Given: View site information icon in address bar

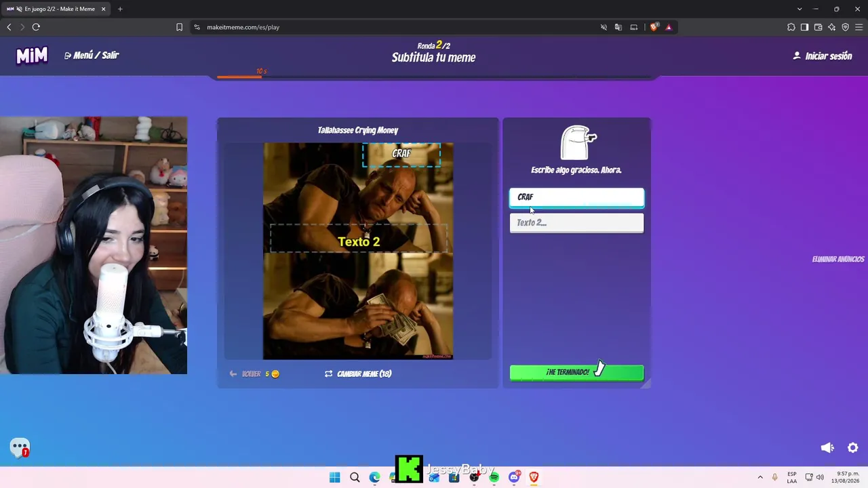Looking at the screenshot, I should coord(197,27).
